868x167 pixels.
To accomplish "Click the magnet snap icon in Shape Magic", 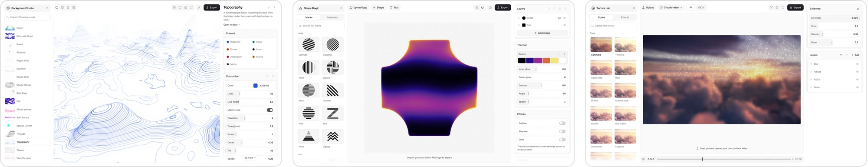I will (482, 7).
